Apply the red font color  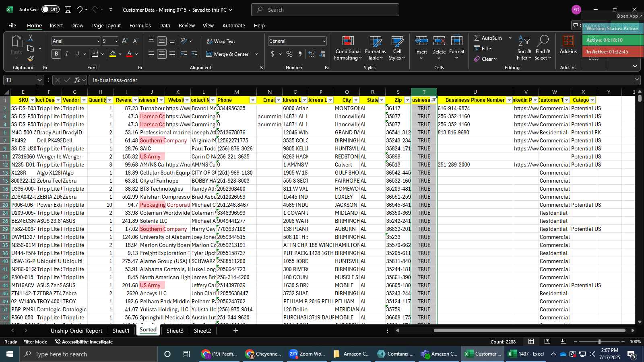129,54
